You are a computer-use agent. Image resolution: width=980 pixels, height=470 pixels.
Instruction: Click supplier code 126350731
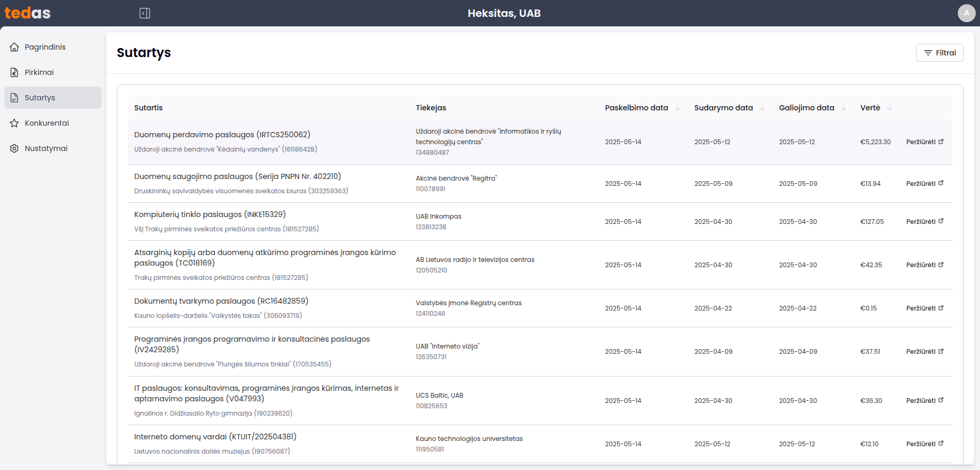(x=431, y=357)
